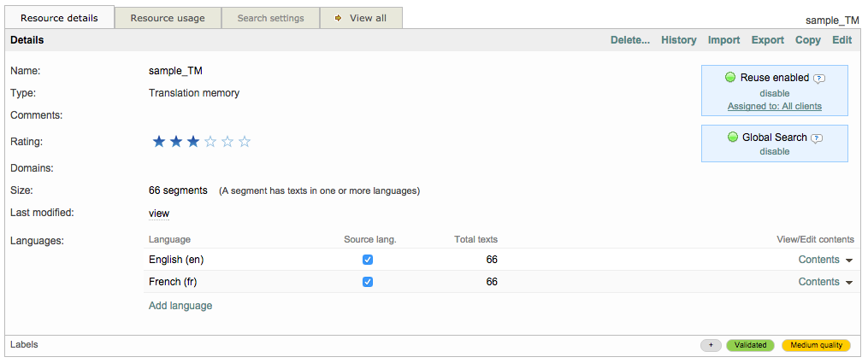Open the Search settings tab
Image resolution: width=868 pixels, height=363 pixels.
click(x=270, y=18)
